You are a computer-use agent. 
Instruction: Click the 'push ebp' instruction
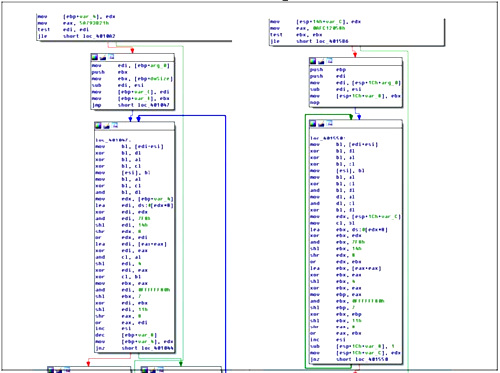(328, 70)
